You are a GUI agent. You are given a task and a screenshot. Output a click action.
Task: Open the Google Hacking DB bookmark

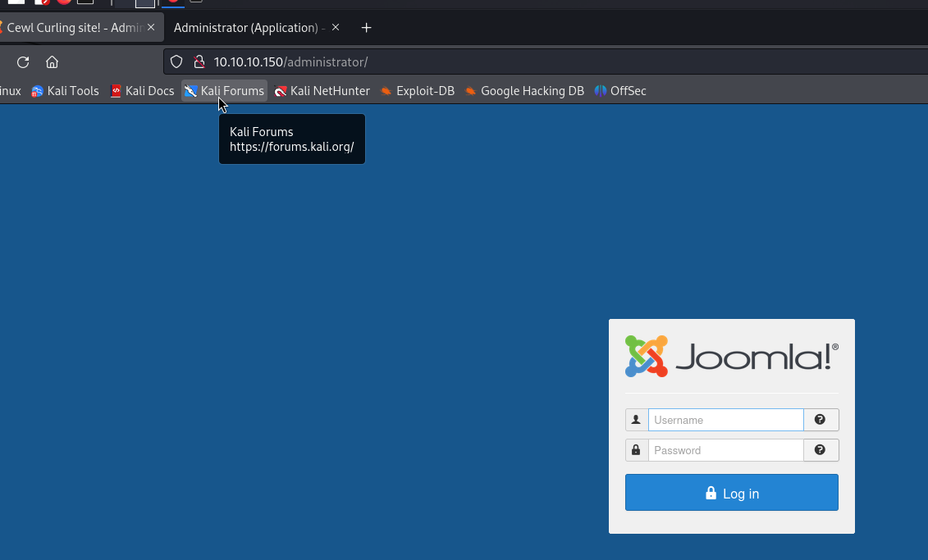tap(523, 91)
